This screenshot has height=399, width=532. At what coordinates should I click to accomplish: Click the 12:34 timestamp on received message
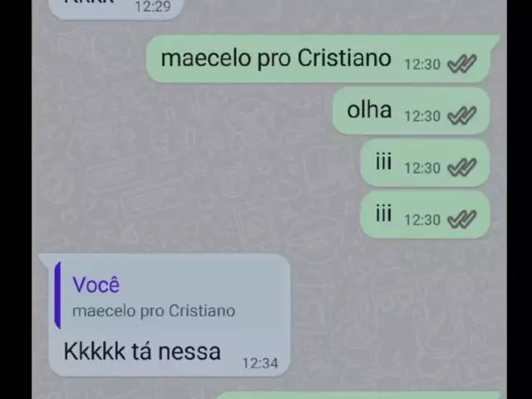point(260,363)
